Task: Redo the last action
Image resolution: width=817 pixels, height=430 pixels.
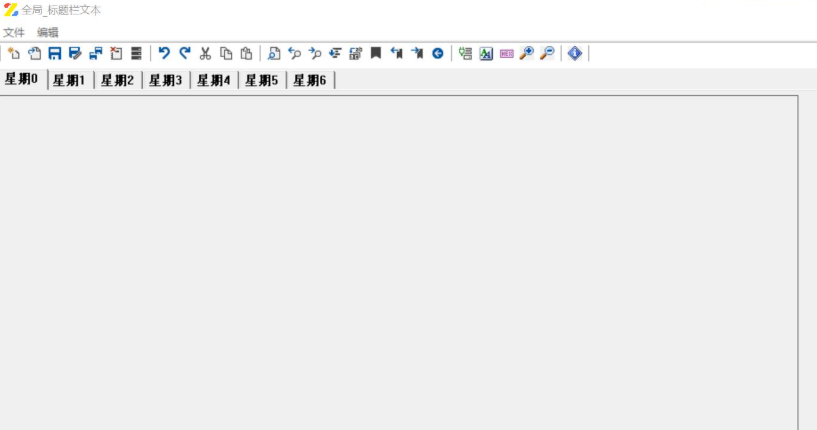Action: coord(184,53)
